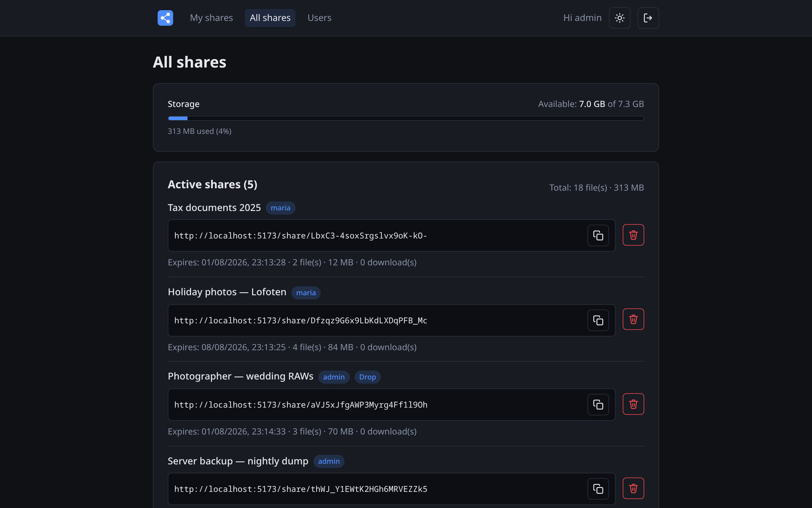The width and height of the screenshot is (812, 508).
Task: Click the Tax documents 2025 URL field
Action: (391, 235)
